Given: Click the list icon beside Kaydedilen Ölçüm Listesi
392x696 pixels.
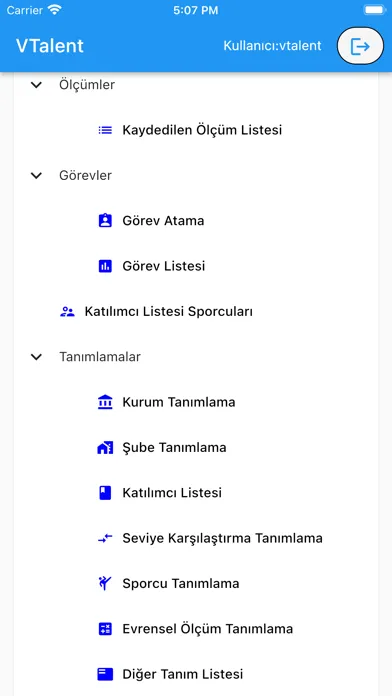Looking at the screenshot, I should point(105,130).
